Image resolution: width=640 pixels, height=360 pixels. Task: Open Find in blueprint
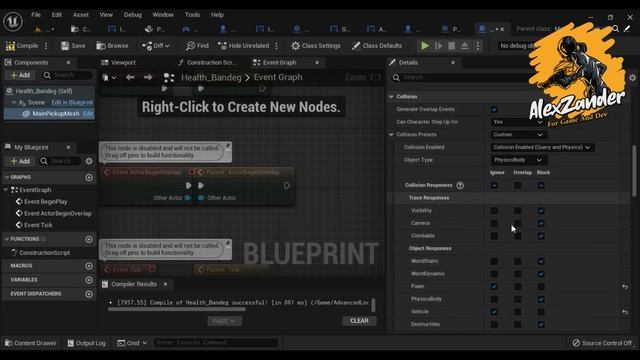pos(198,46)
